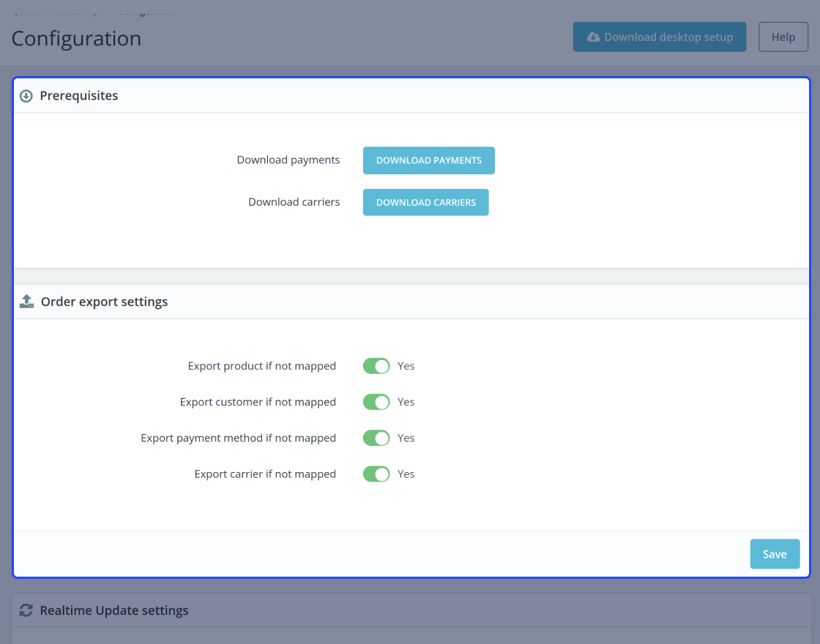Click the Order export settings heading

pos(104,302)
